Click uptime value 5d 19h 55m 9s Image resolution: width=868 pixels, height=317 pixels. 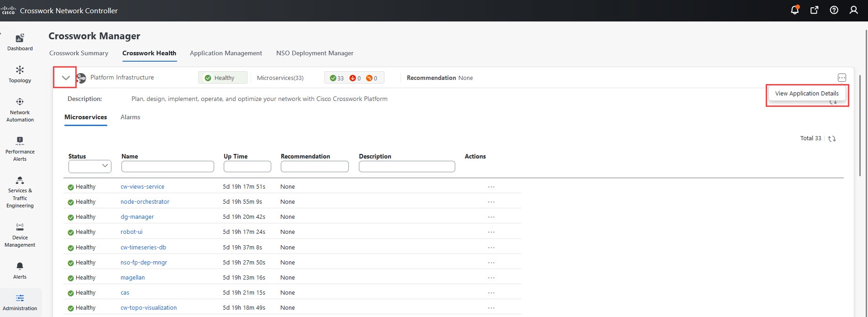(x=242, y=202)
